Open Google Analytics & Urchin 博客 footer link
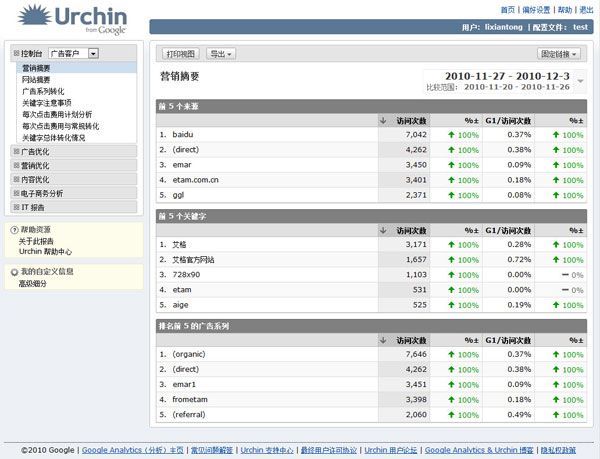This screenshot has width=600, height=459. [x=479, y=450]
